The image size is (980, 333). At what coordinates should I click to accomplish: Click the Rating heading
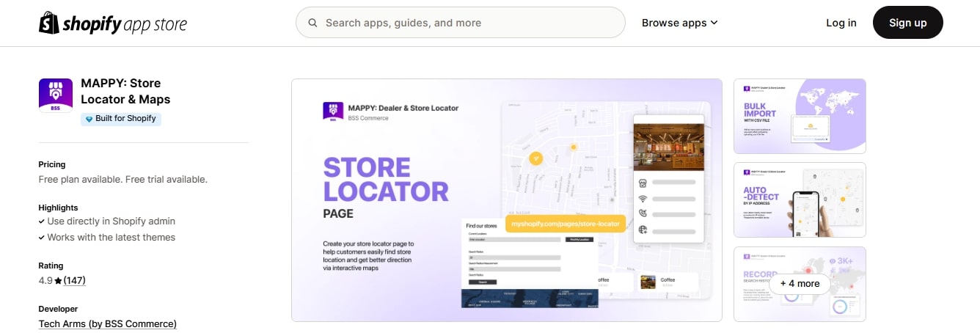click(x=51, y=266)
